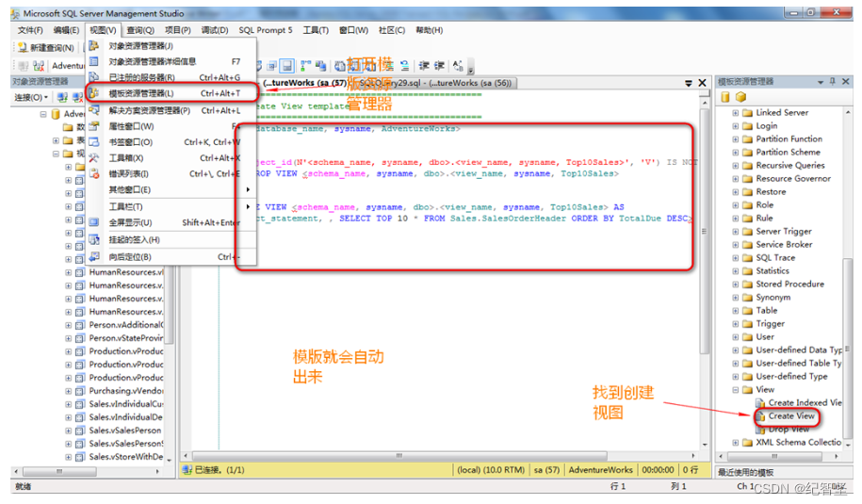Viewport: 862px width, 504px height.
Task: Open the 工具栏(T) submenu
Action: (172, 206)
